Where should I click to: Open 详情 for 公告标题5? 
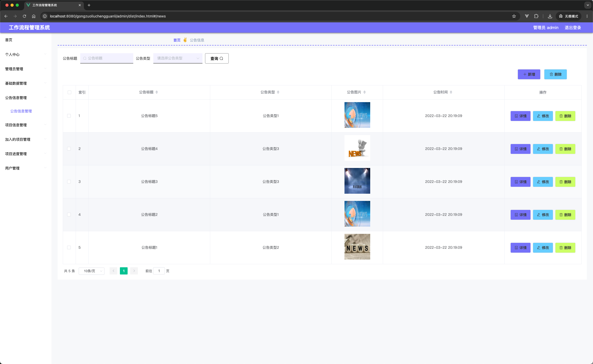(520, 116)
